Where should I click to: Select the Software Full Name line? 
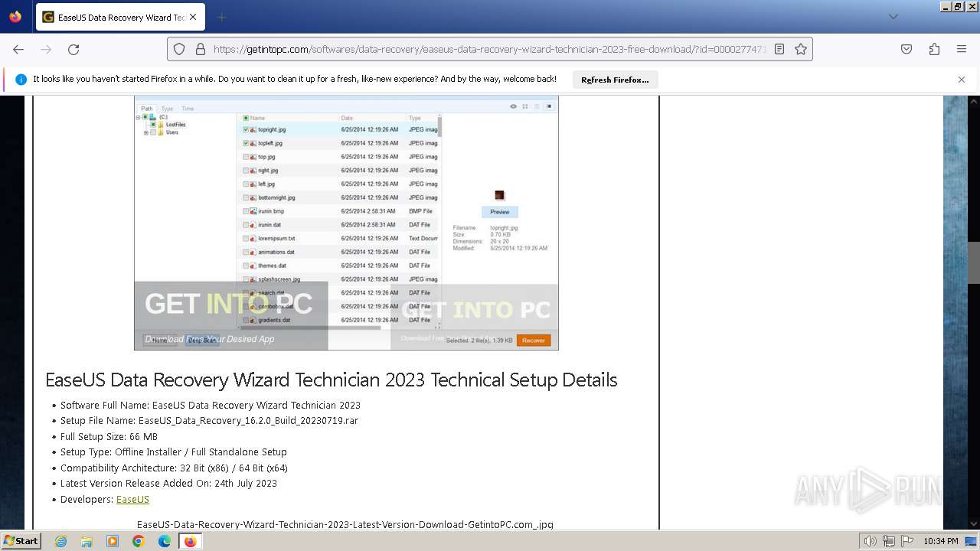(211, 405)
